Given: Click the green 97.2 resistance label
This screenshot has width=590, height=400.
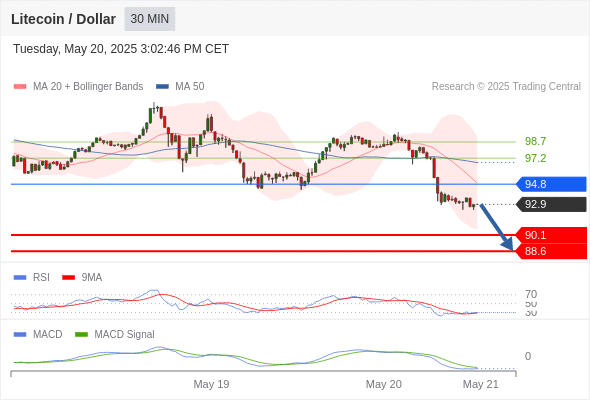Looking at the screenshot, I should point(535,158).
